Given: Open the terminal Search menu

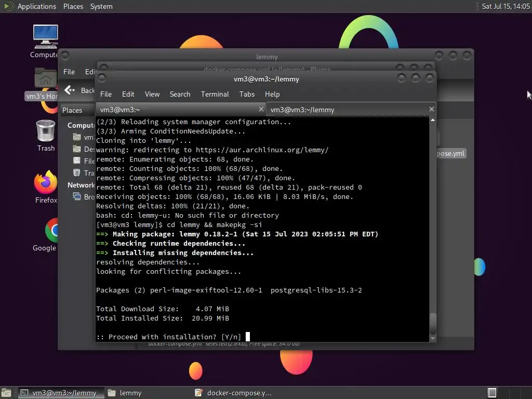Looking at the screenshot, I should coord(180,95).
